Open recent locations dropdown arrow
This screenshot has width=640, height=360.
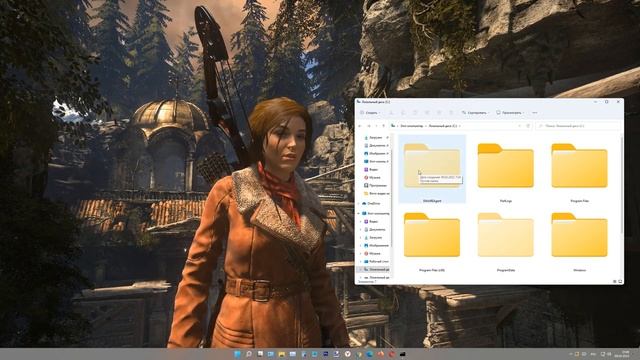[376, 126]
